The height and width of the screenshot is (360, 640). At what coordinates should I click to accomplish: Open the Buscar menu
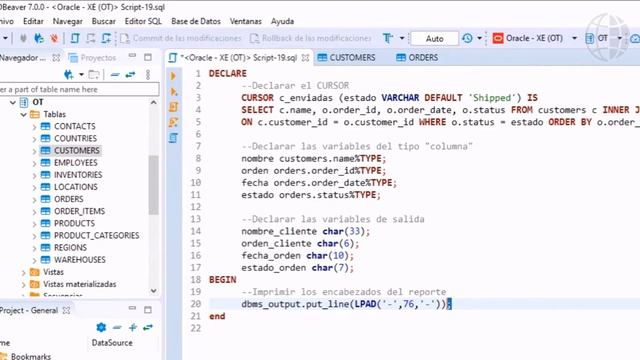coord(103,21)
